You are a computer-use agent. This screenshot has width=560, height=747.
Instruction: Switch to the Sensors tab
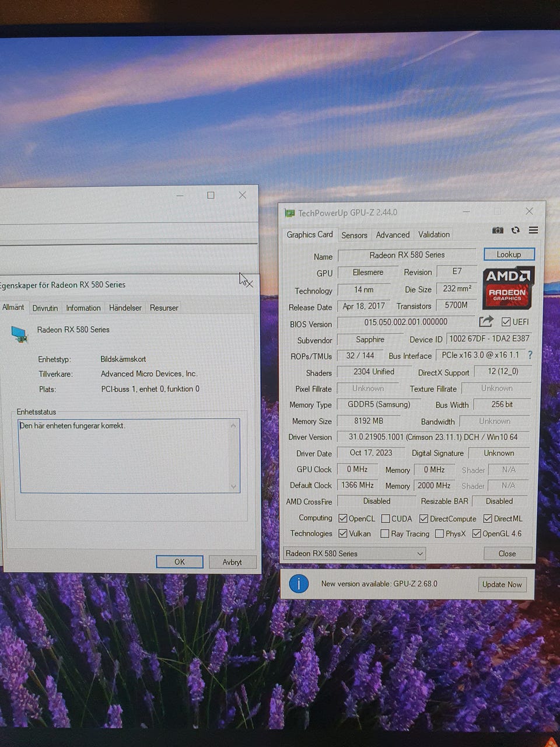click(354, 235)
